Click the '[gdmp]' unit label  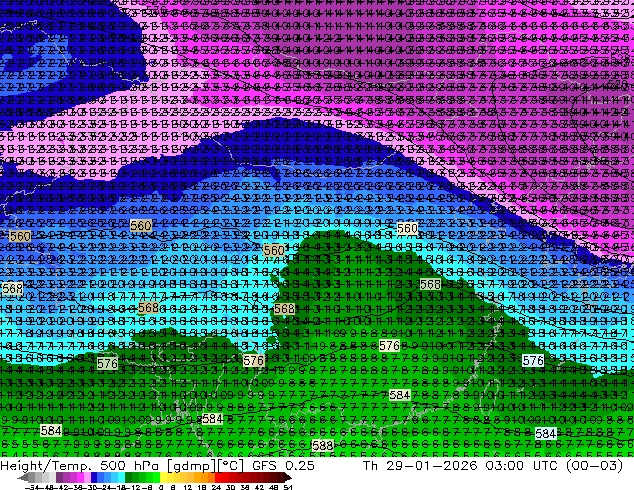click(192, 466)
